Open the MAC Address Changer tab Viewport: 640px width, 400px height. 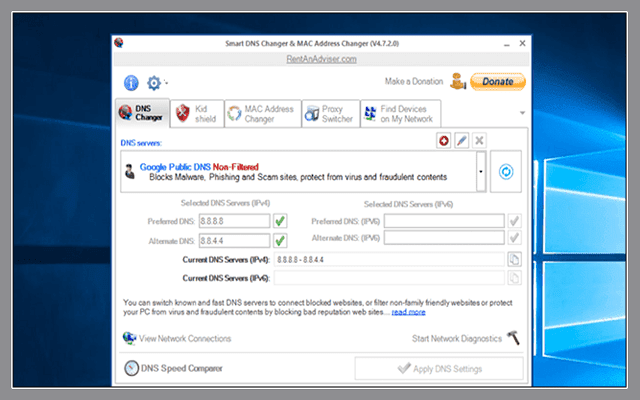point(260,113)
